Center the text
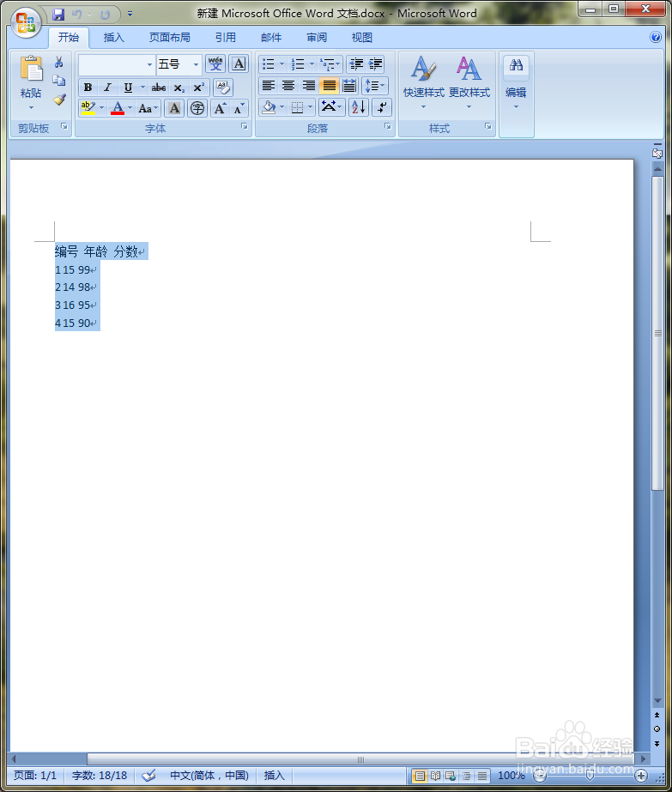This screenshot has height=792, width=672. point(288,85)
